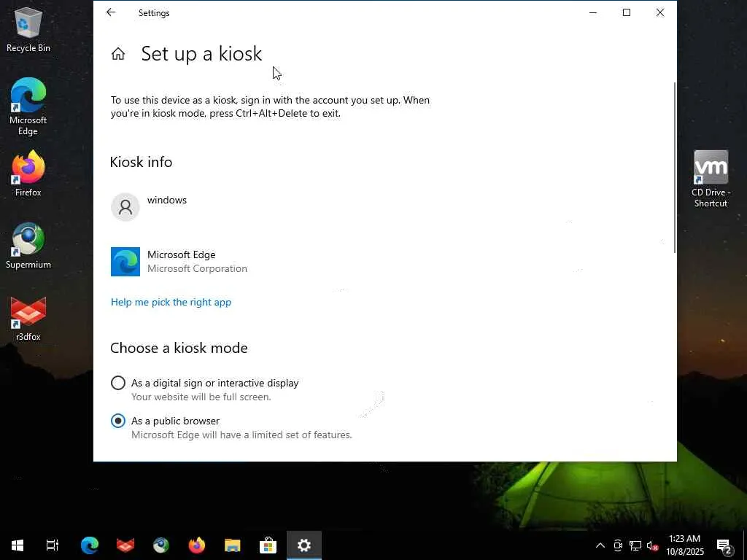Viewport: 747px width, 560px height.
Task: Show hidden system tray icons
Action: 600,545
